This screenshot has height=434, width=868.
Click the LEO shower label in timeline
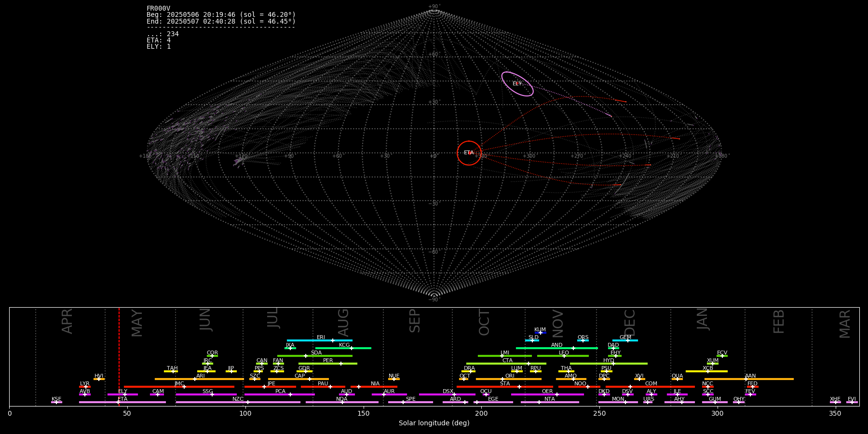pyautogui.click(x=564, y=353)
